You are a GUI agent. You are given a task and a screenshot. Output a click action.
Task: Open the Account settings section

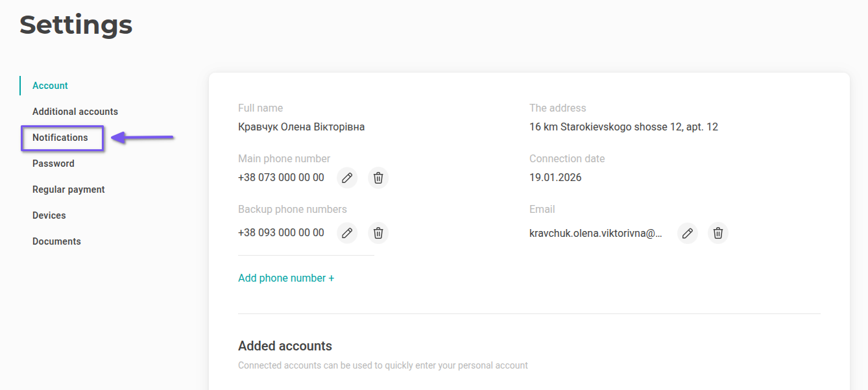(x=50, y=86)
